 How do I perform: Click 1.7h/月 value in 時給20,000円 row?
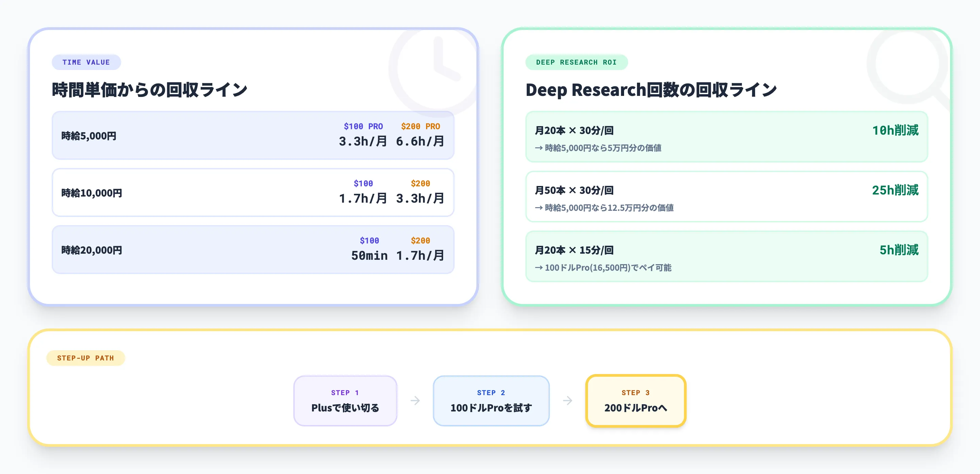tap(420, 255)
